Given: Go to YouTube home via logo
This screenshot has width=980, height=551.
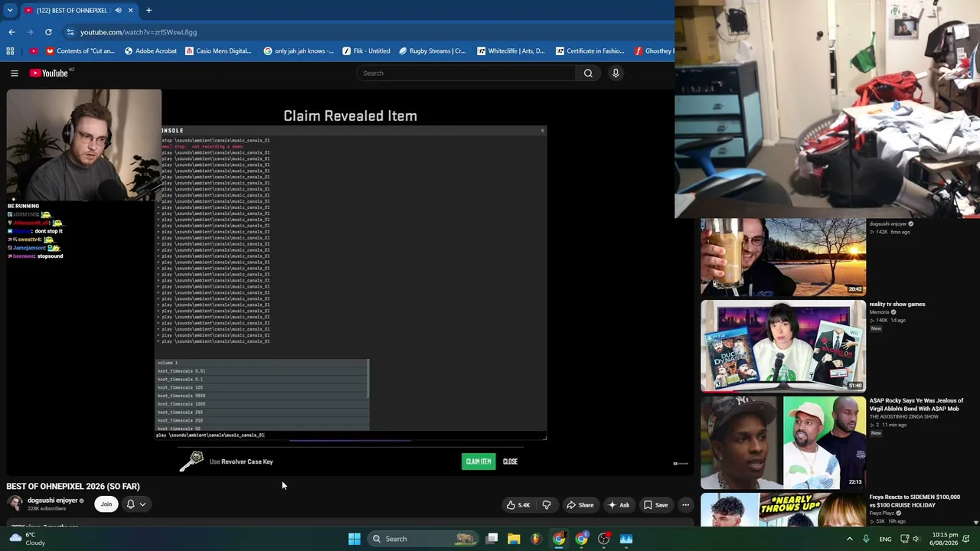Looking at the screenshot, I should (49, 73).
